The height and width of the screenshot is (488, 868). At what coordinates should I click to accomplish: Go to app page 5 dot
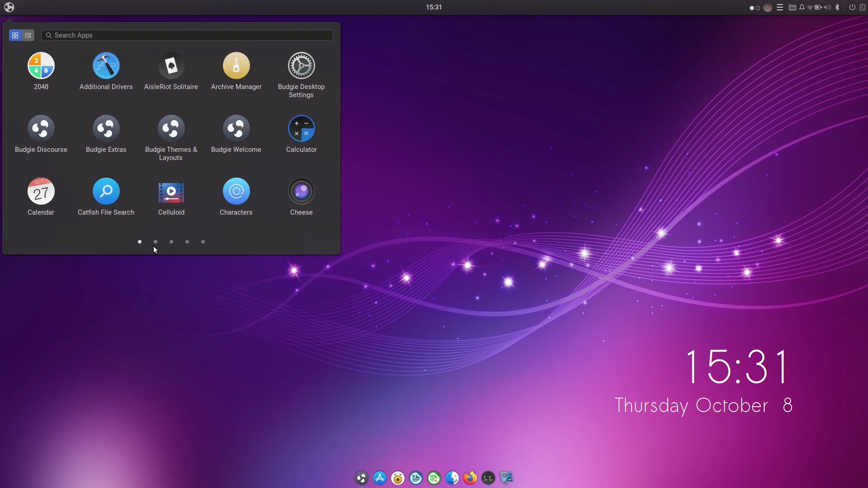203,242
